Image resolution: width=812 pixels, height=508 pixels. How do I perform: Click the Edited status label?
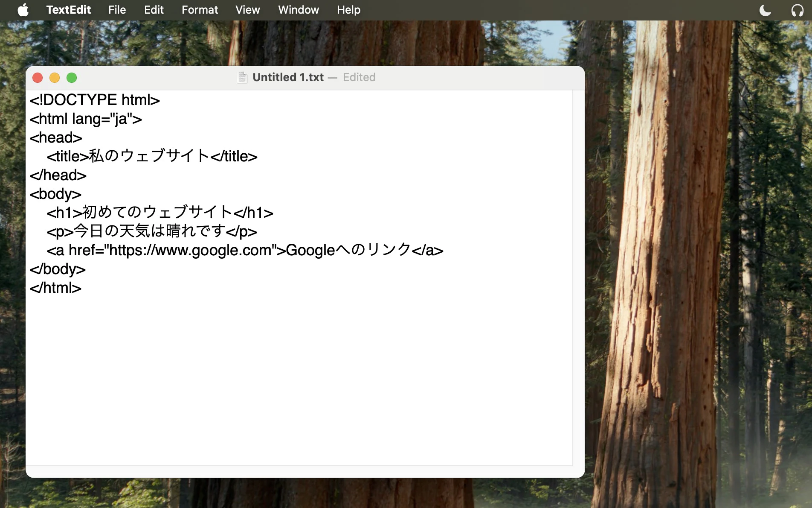pyautogui.click(x=359, y=77)
